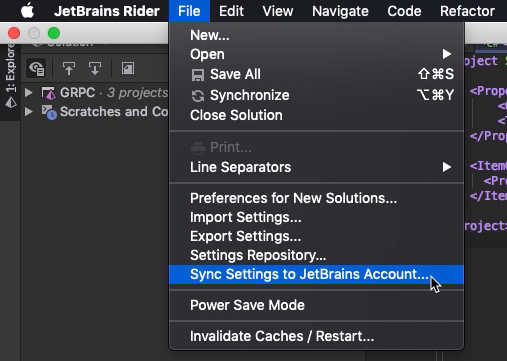This screenshot has height=361, width=507.
Task: Choose New... from the File menu
Action: pos(316,35)
